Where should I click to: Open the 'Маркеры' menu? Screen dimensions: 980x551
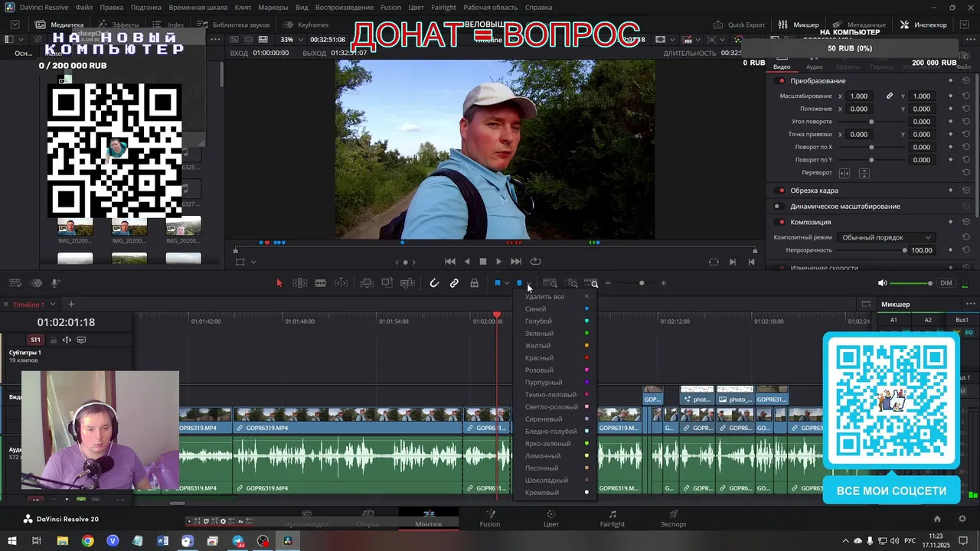273,7
